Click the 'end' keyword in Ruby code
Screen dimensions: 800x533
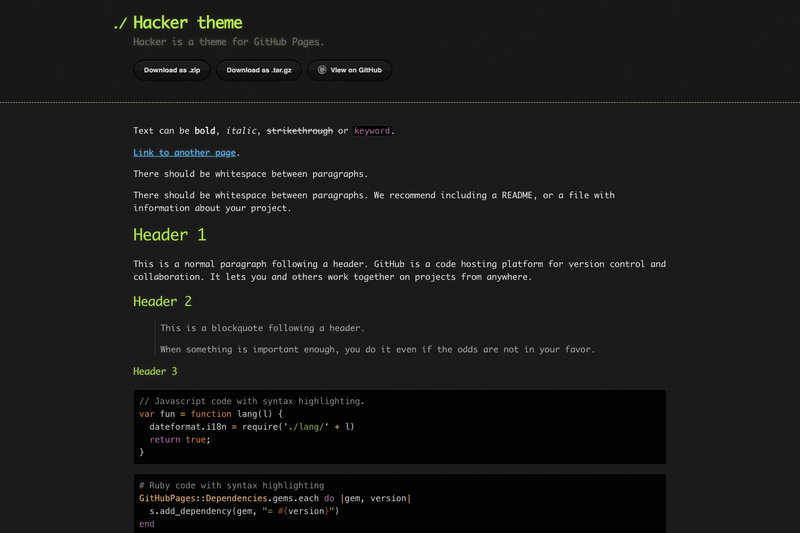coord(146,523)
